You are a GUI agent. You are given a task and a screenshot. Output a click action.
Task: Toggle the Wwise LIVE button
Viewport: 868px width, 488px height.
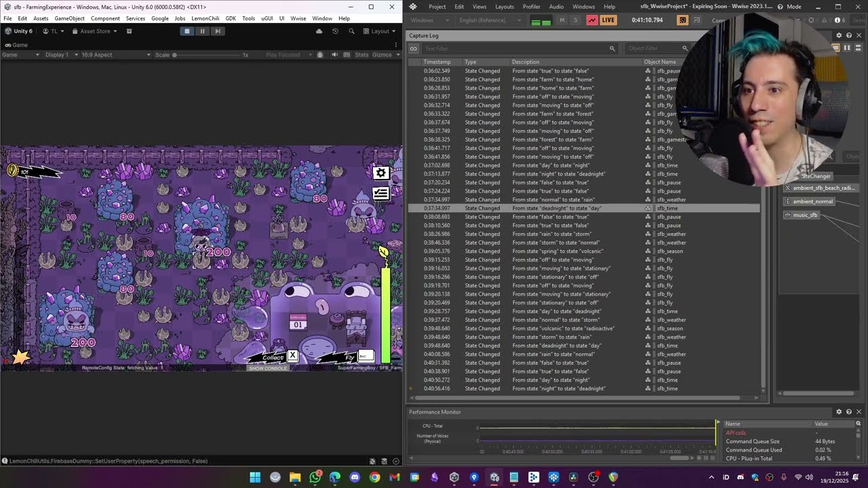(x=608, y=20)
